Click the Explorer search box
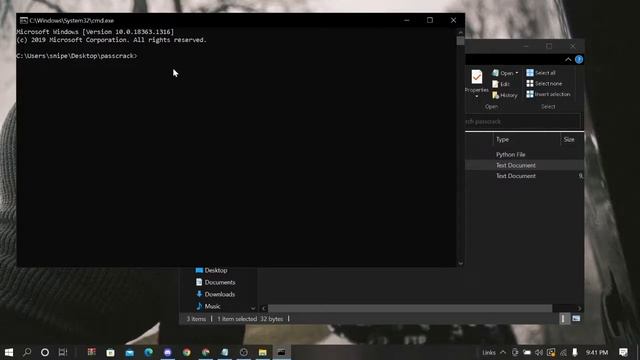Image resolution: width=640 pixels, height=360 pixels. [522, 122]
